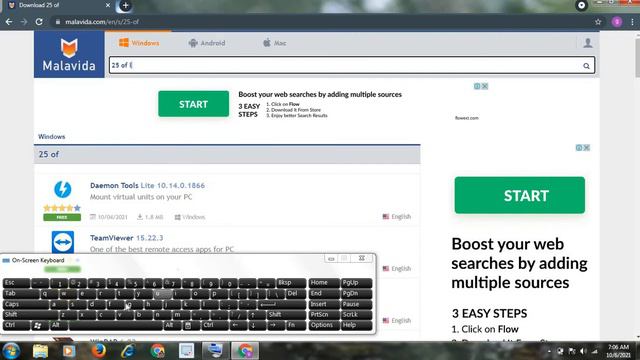The image size is (640, 360).
Task: Open a new browser tab
Action: (x=125, y=6)
